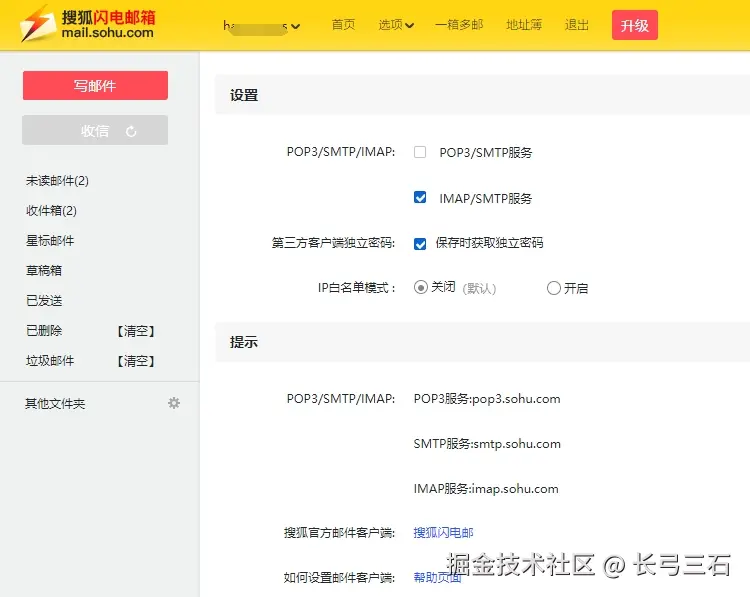Click 【清空】 next to 已删除

(x=136, y=331)
